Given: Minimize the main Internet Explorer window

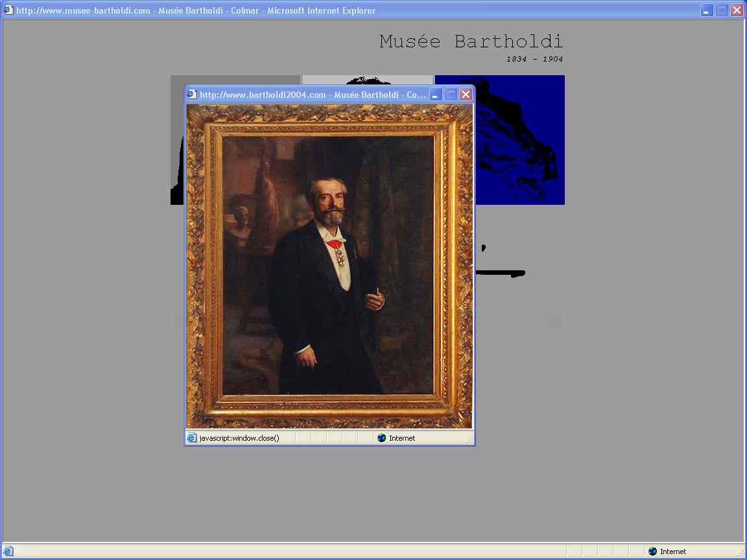Looking at the screenshot, I should (x=707, y=10).
